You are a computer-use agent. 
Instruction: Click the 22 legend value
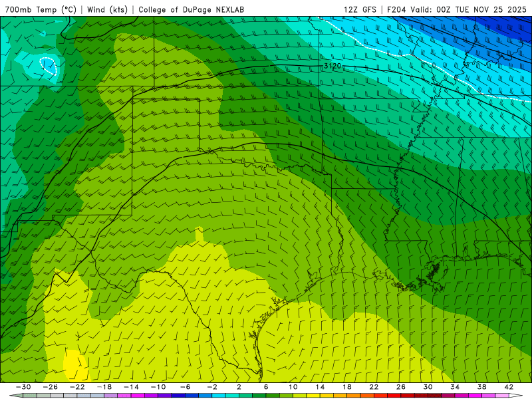(x=374, y=387)
